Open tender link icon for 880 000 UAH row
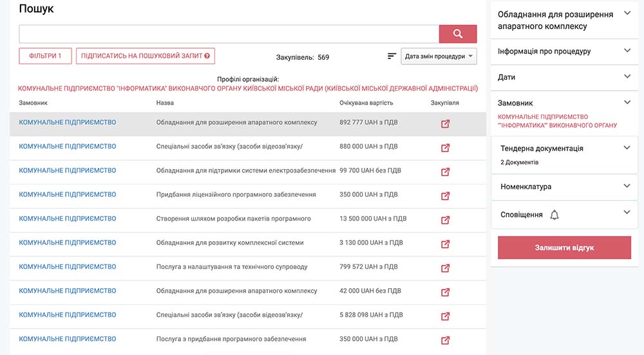 click(x=445, y=147)
